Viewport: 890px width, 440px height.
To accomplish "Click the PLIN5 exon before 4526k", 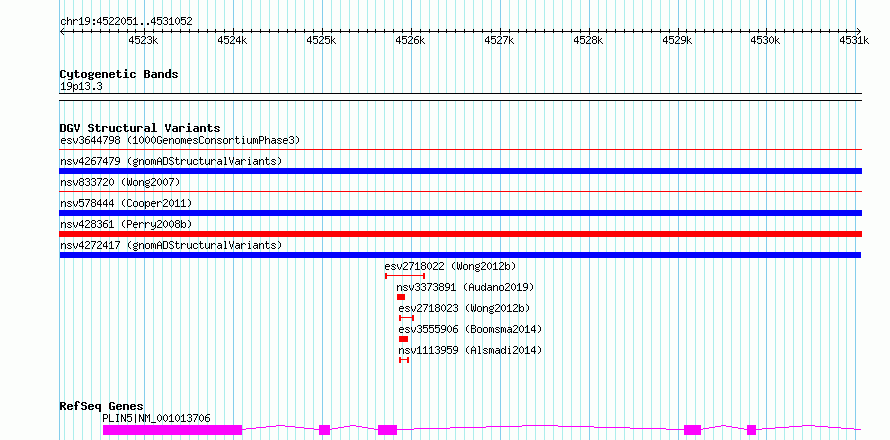I will pos(388,430).
